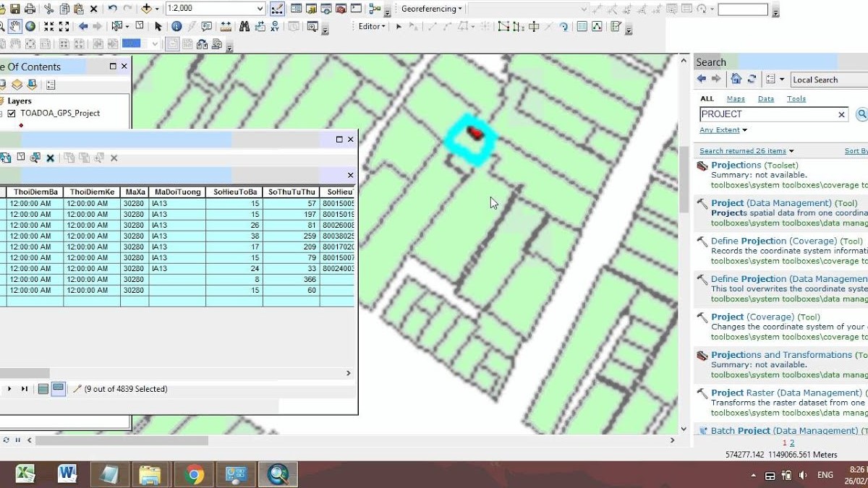This screenshot has height=488, width=868.
Task: Open the Find binoculars tool
Action: click(244, 27)
